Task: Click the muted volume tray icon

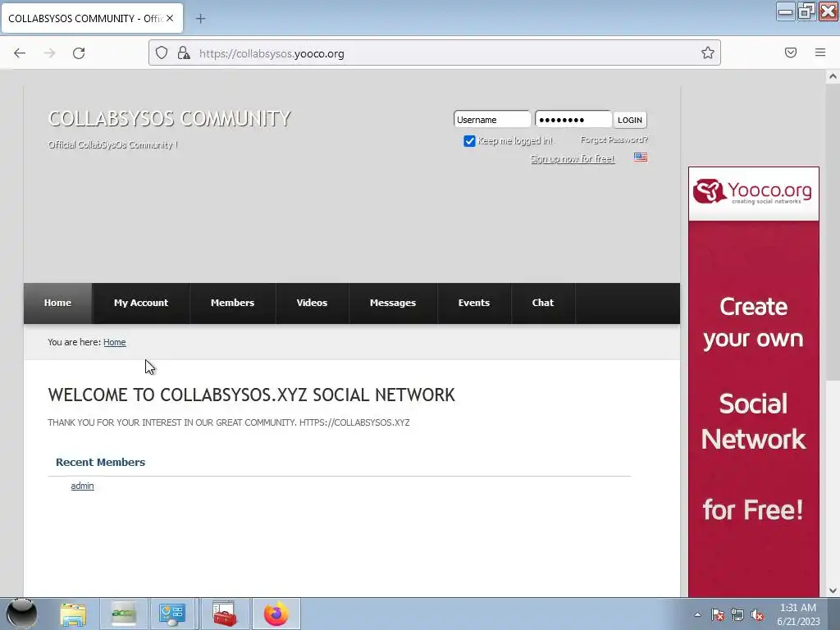Action: [757, 614]
